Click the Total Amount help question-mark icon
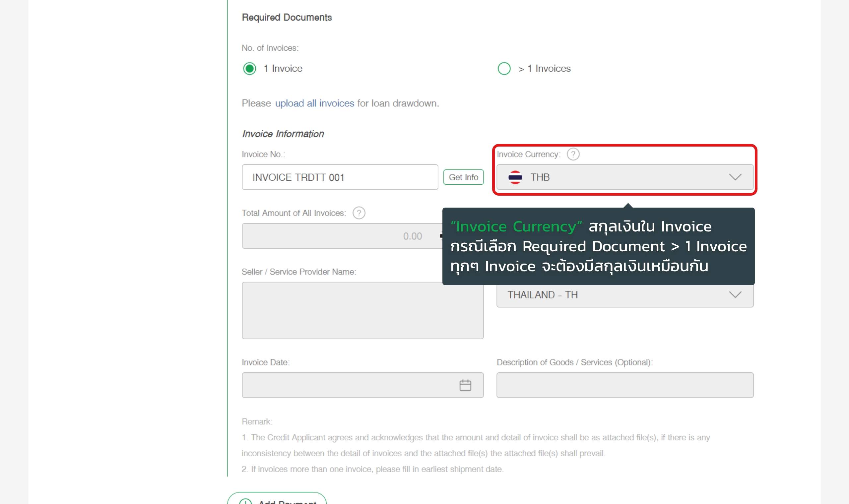Viewport: 849px width, 504px height. [x=359, y=213]
